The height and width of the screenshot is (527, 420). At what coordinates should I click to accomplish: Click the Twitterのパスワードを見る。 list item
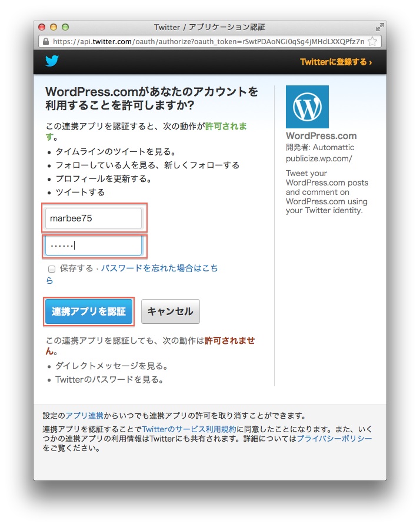pyautogui.click(x=110, y=379)
